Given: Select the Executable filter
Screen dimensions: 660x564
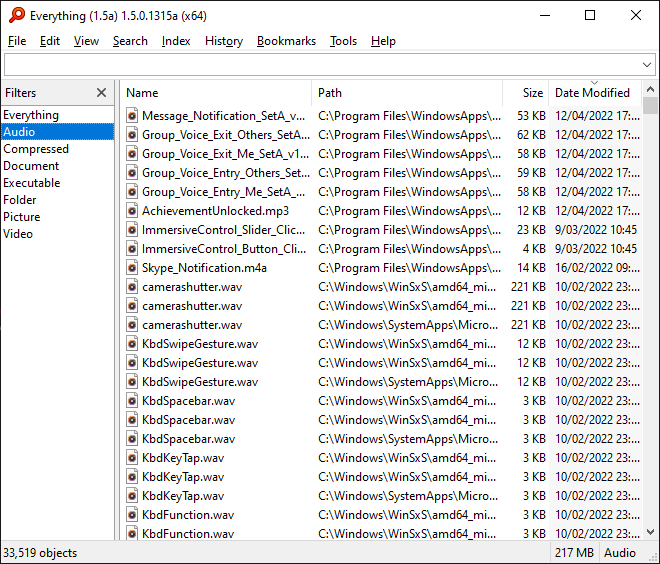Looking at the screenshot, I should click(57, 183).
